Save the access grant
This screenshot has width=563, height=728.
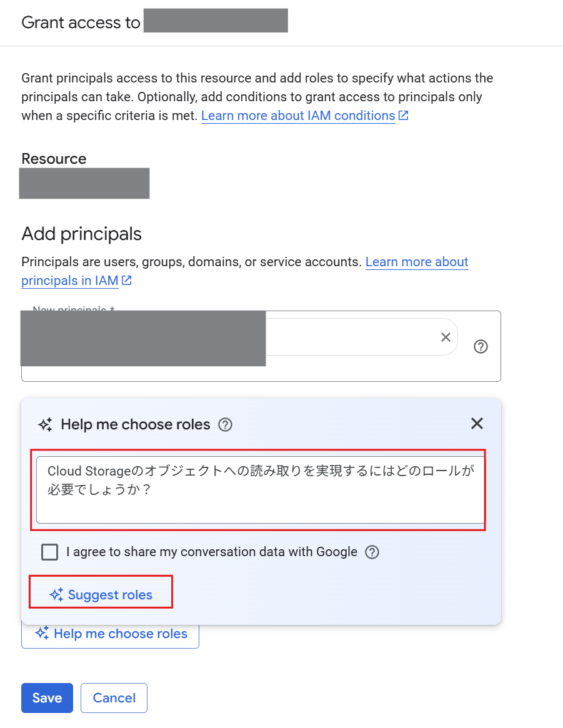click(47, 698)
